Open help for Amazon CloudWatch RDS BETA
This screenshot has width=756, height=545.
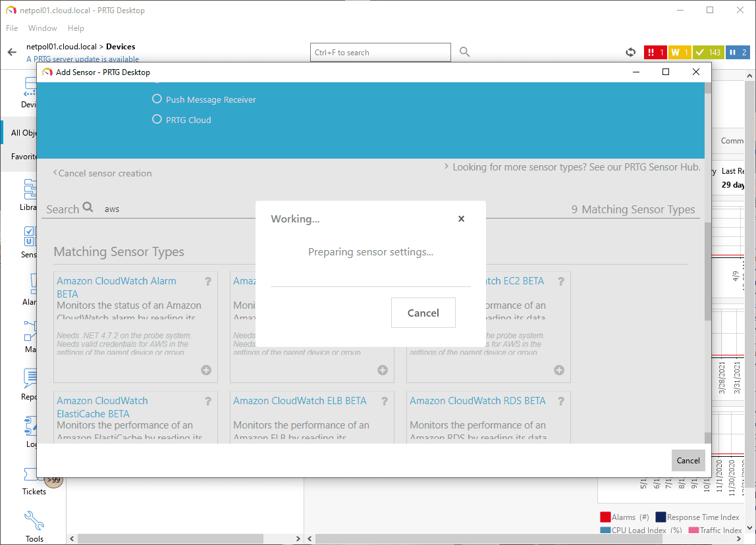(560, 401)
